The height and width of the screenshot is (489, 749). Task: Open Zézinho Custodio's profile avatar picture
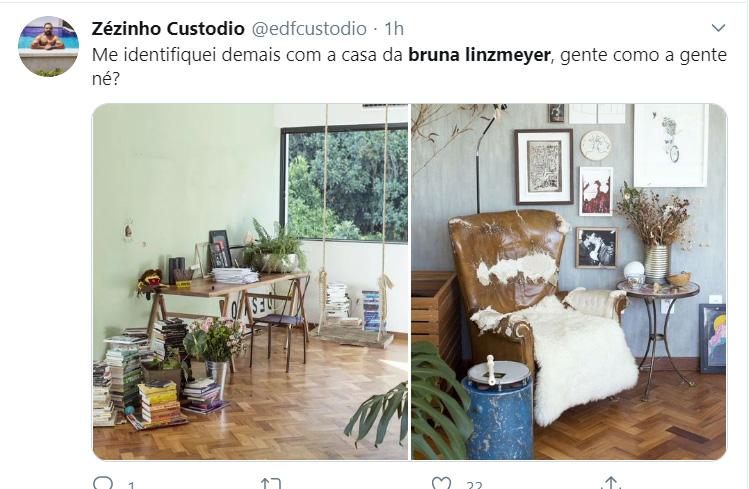(x=48, y=46)
